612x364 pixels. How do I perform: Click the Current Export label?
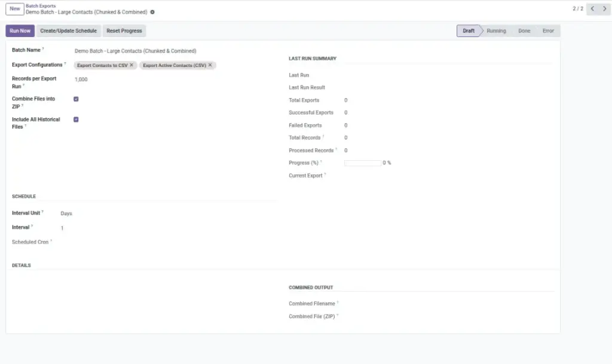click(x=305, y=176)
